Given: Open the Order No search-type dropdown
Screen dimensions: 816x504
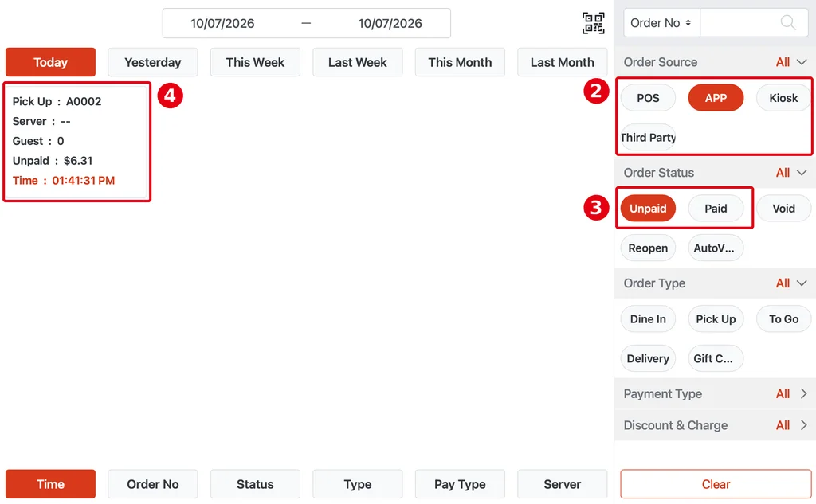Looking at the screenshot, I should tap(661, 23).
